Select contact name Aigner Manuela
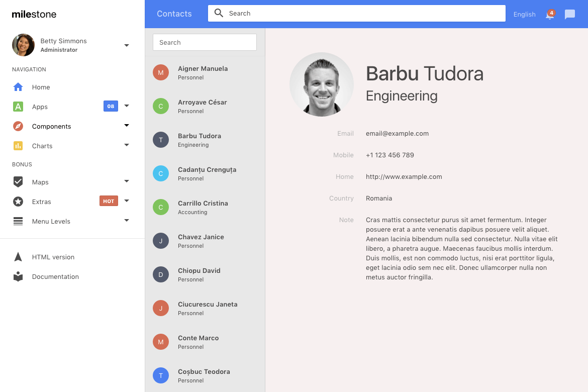This screenshot has height=392, width=588. [203, 69]
